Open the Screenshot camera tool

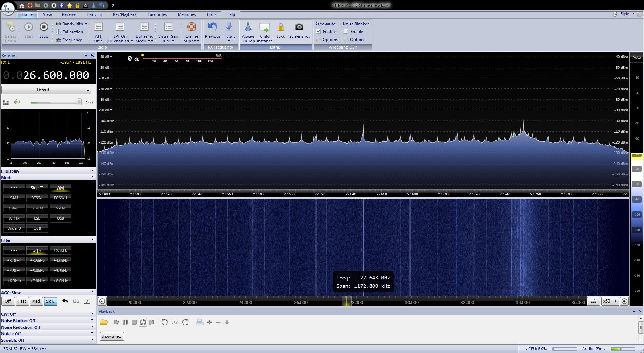299,28
